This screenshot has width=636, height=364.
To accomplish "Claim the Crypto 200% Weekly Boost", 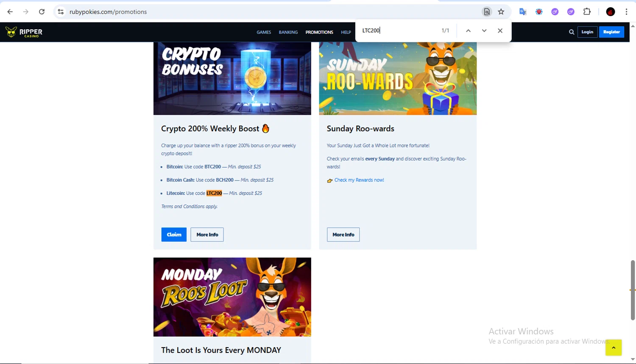I will click(x=174, y=235).
